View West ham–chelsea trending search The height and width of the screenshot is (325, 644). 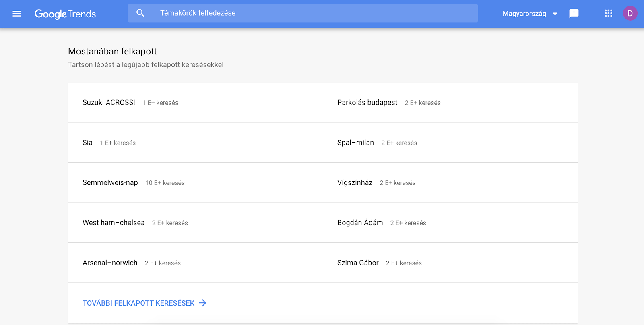[x=114, y=223]
